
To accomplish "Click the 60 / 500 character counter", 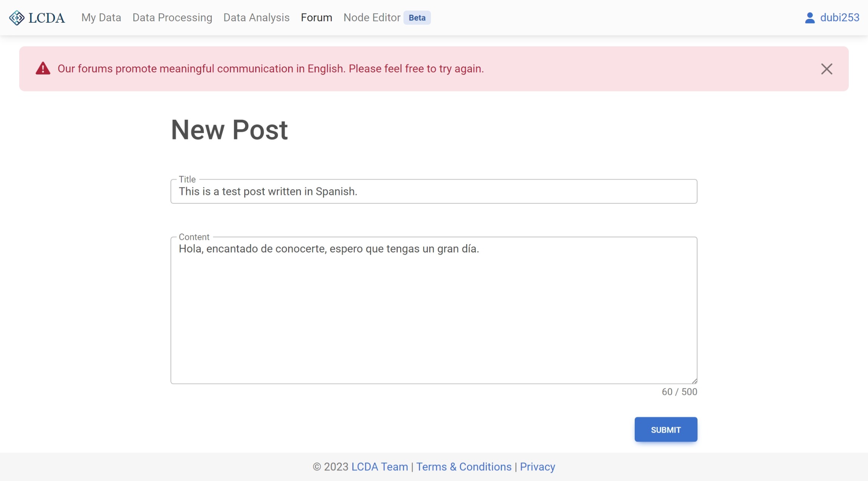I will click(679, 392).
